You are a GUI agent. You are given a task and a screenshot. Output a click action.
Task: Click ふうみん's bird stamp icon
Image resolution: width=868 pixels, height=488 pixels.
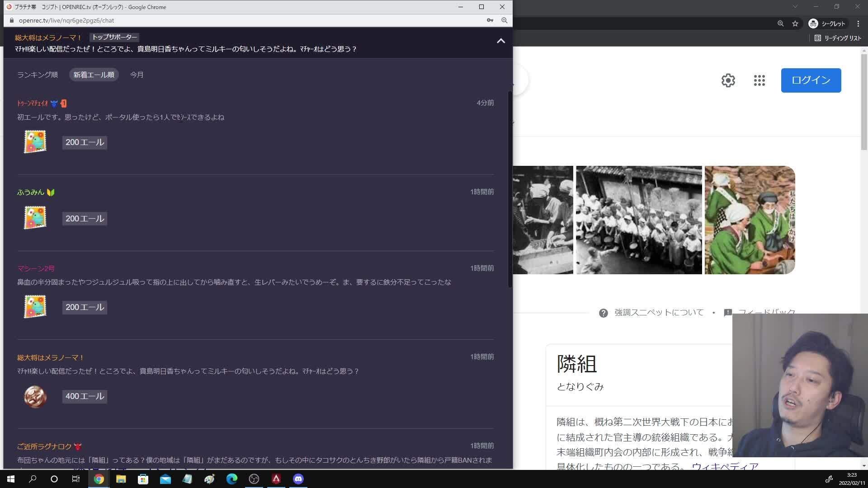tap(35, 218)
